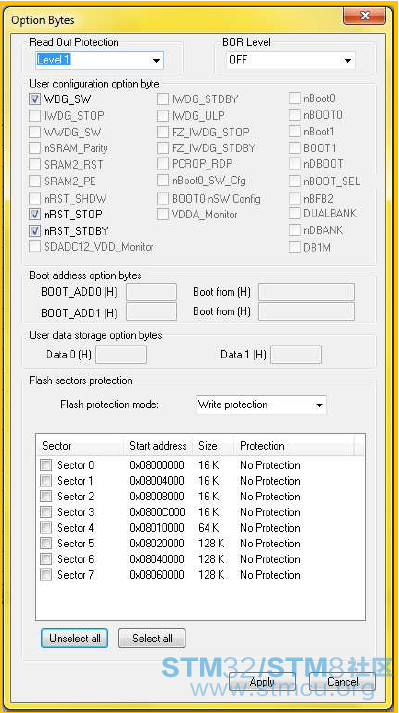The width and height of the screenshot is (399, 713).
Task: Uncheck the nRST_STDBY checkbox
Action: [35, 231]
